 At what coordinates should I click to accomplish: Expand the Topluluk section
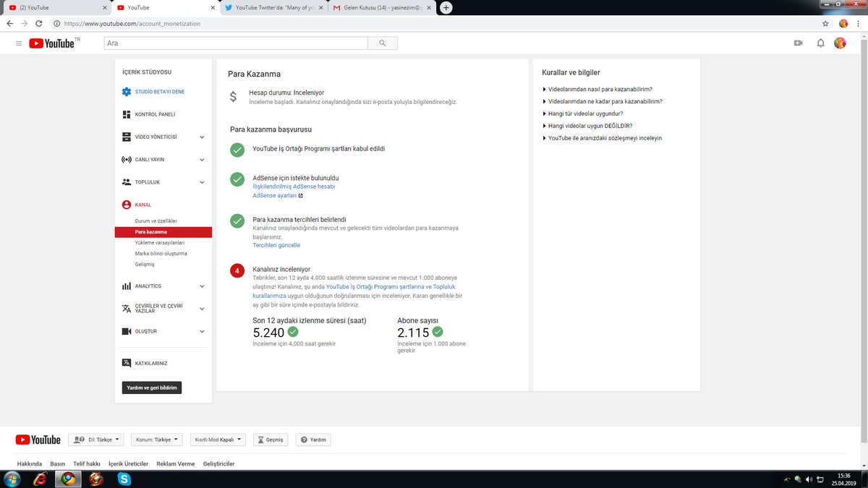coord(202,182)
